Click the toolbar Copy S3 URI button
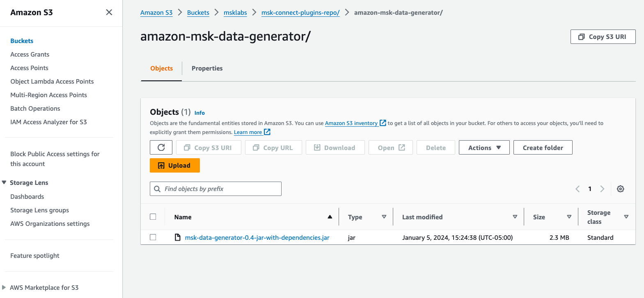The width and height of the screenshot is (644, 298). (x=209, y=148)
